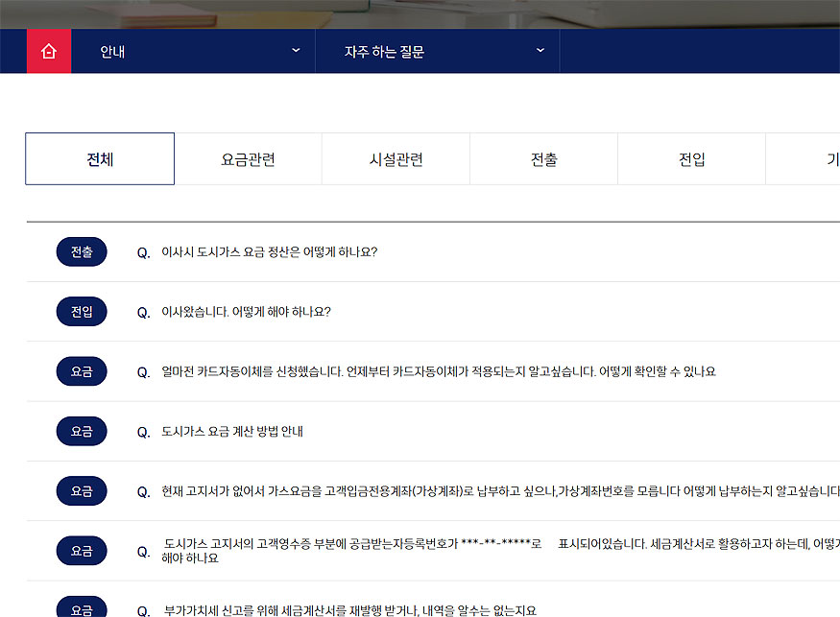The image size is (840, 617).
Task: Switch to the 요금관련 tab
Action: pyautogui.click(x=248, y=159)
